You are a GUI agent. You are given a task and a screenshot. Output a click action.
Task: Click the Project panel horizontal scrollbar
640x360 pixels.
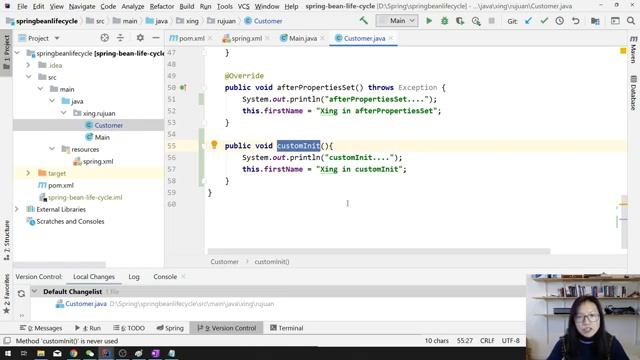click(59, 264)
